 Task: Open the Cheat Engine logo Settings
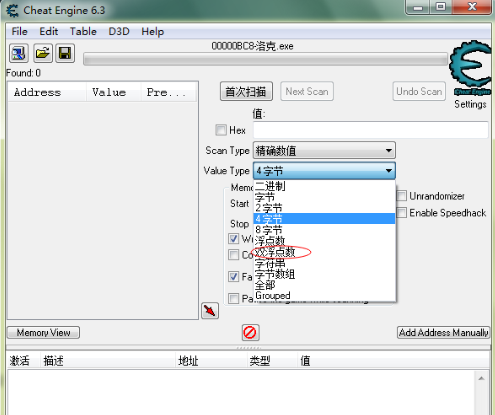tap(470, 75)
